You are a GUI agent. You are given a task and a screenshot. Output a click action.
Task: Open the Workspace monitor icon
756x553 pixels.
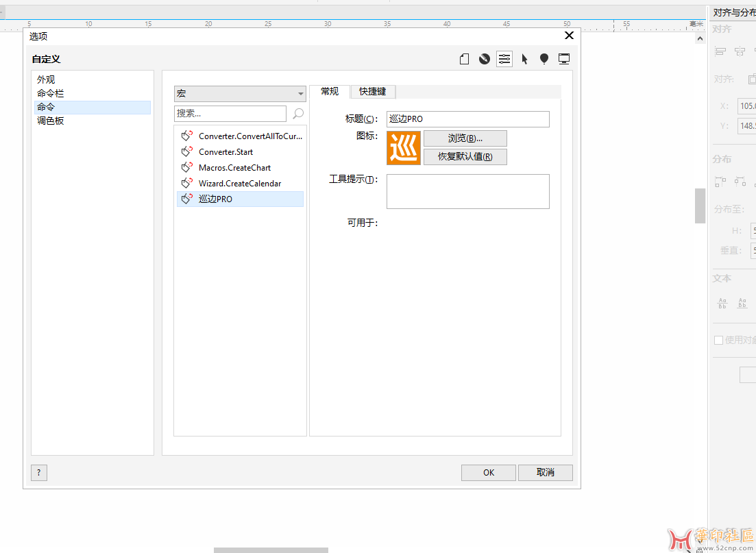click(x=564, y=59)
